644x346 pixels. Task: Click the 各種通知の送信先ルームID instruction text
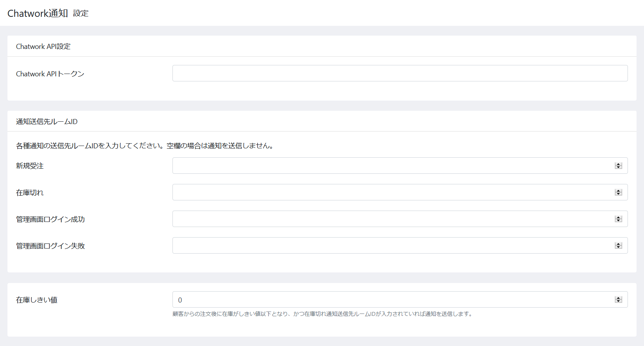pos(145,146)
